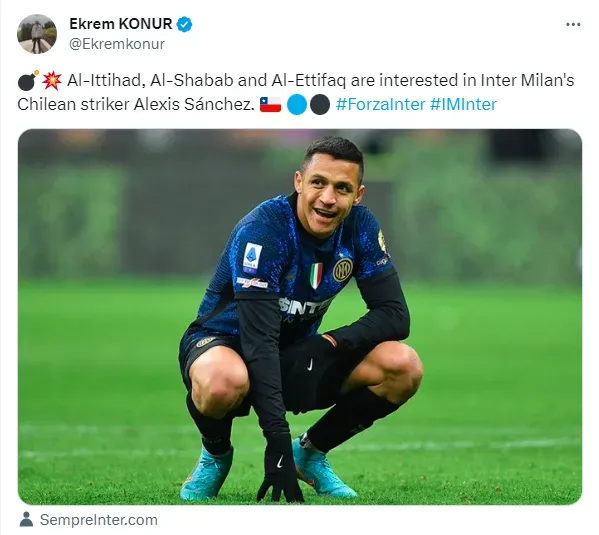Click the blue circle emoji
The image size is (599, 535).
pos(297,105)
